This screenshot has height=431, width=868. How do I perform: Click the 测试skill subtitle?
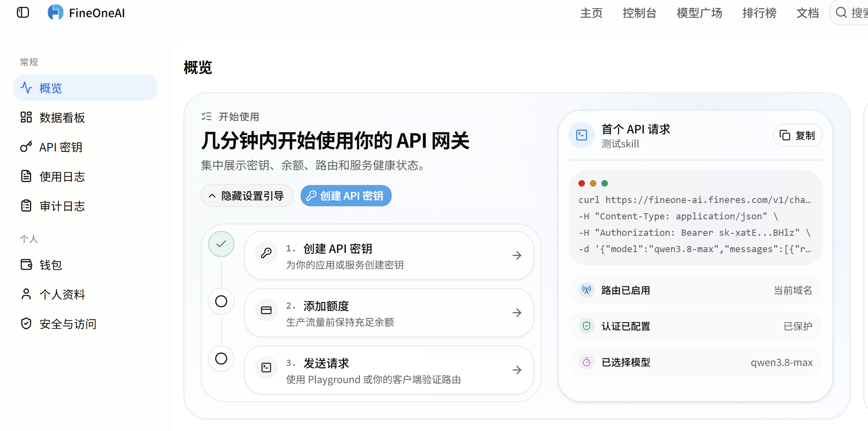coord(620,144)
